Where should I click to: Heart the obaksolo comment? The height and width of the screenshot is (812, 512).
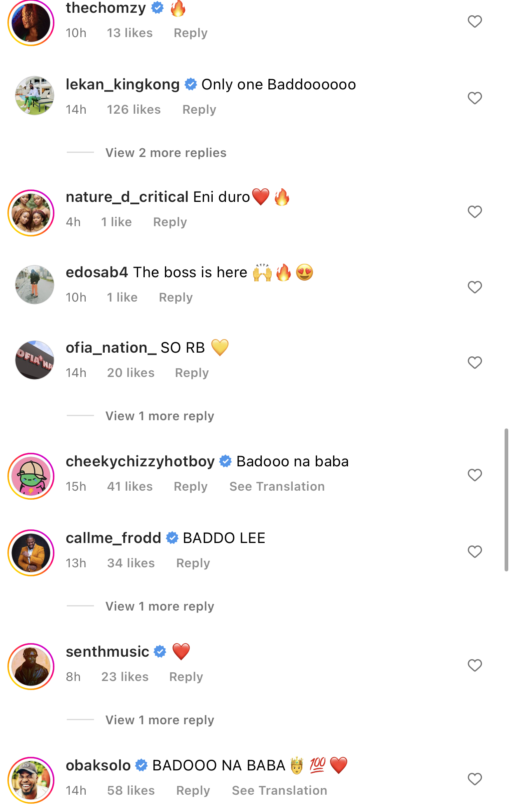(x=474, y=779)
